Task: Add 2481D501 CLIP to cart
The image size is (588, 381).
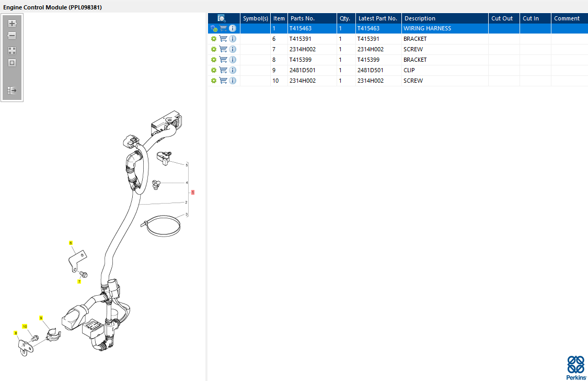Action: [223, 70]
